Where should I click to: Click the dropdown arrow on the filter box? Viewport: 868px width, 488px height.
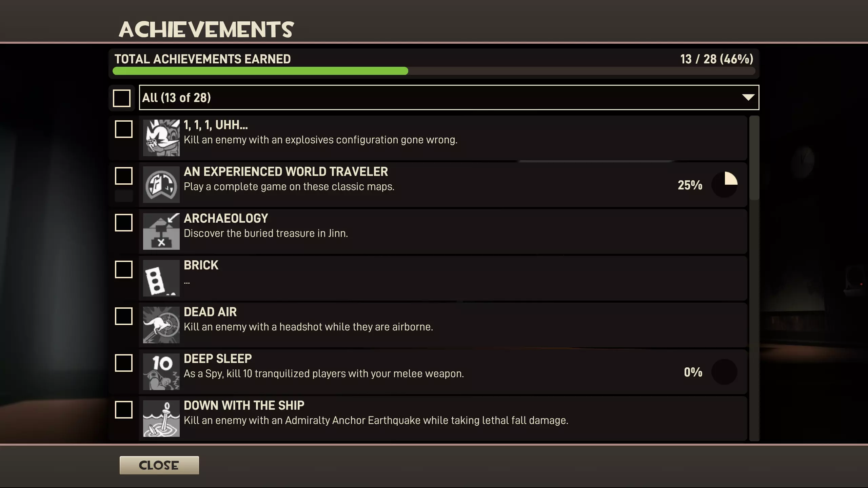click(x=748, y=98)
